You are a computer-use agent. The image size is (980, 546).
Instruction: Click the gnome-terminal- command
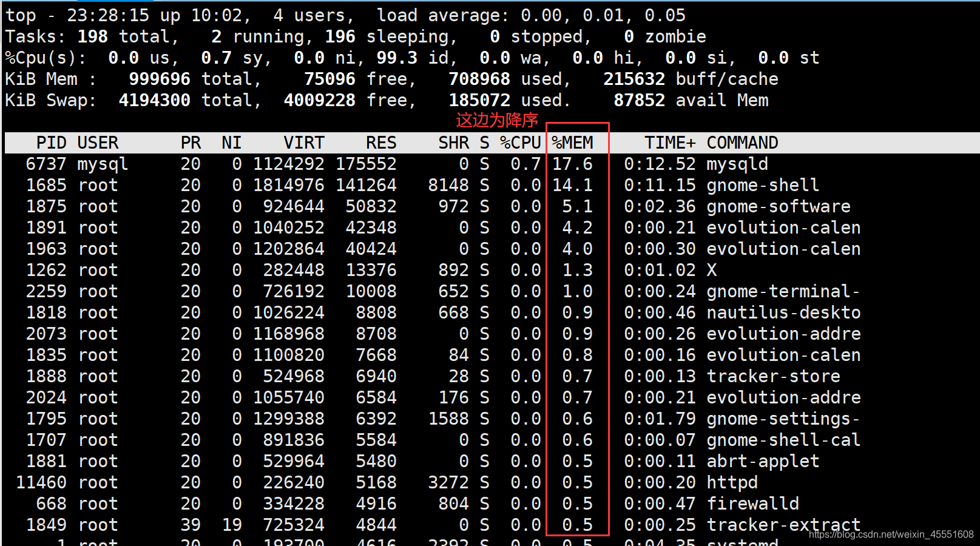tap(783, 291)
